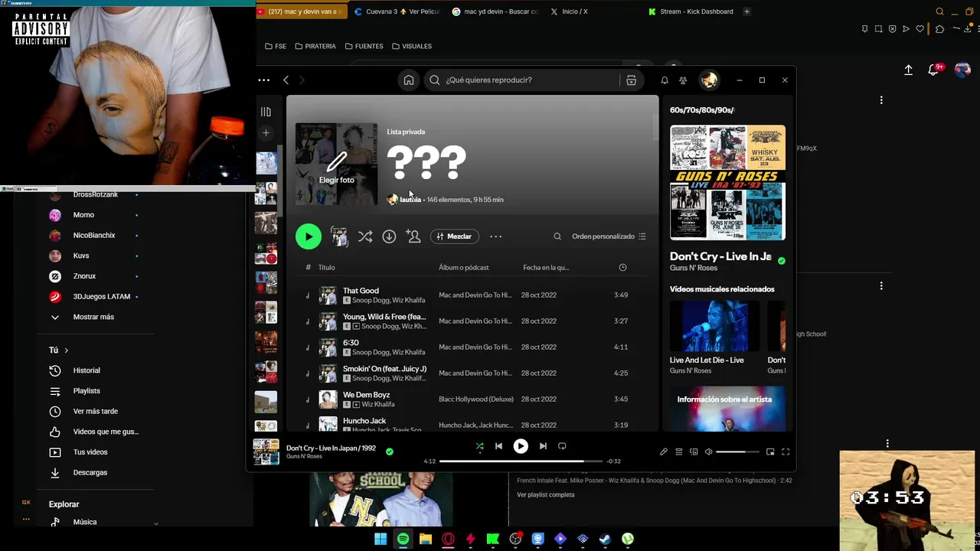The height and width of the screenshot is (551, 980).
Task: Collapse Your Library sidebar in Spotify
Action: click(x=266, y=112)
